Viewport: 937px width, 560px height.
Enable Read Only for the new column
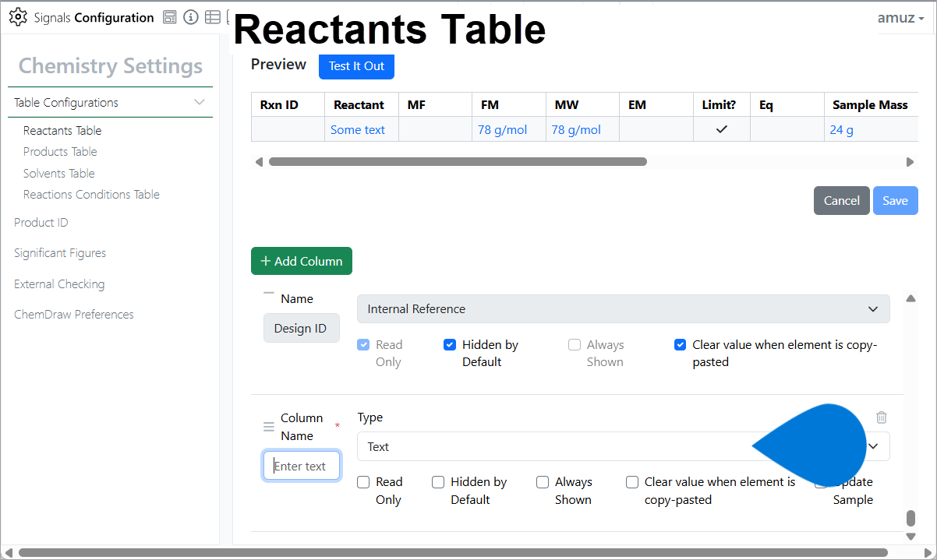(x=363, y=481)
